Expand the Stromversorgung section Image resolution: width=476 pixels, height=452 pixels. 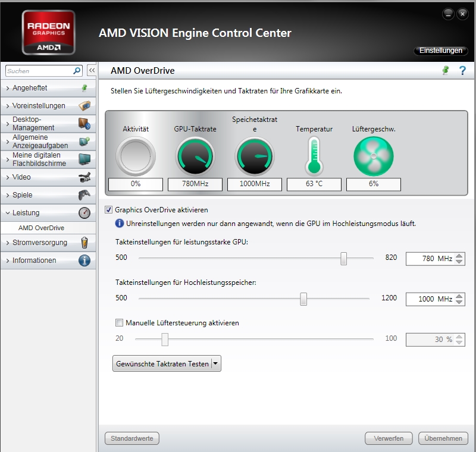tap(8, 243)
